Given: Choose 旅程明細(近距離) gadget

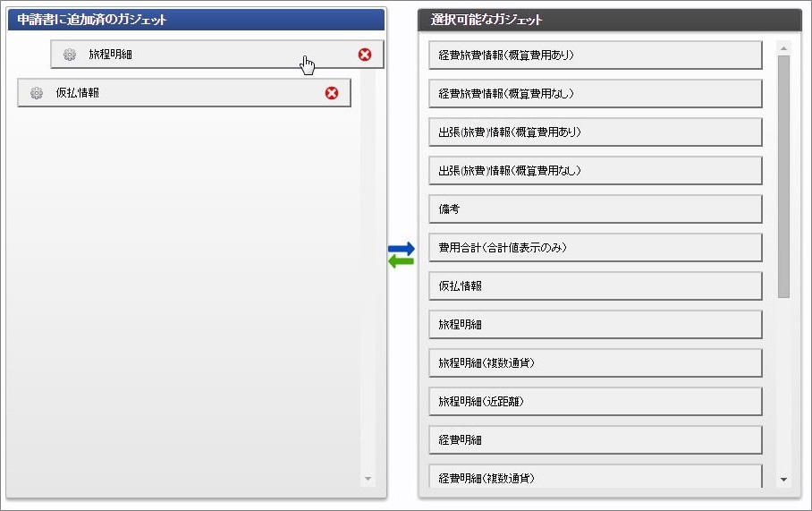Looking at the screenshot, I should [x=596, y=401].
